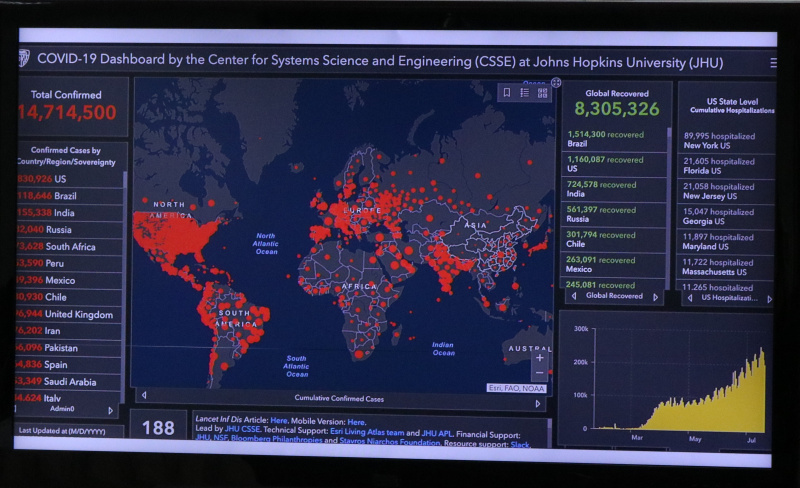The image size is (800, 488).
Task: Open the JHU CSSE link
Action: tap(242, 429)
